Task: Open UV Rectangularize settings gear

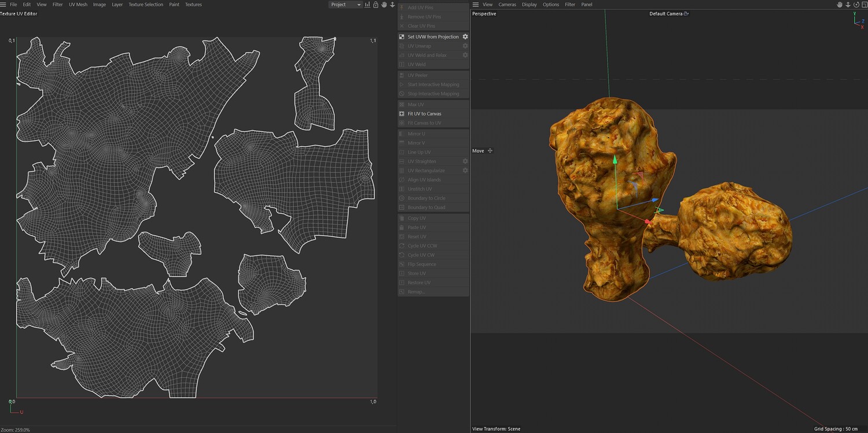Action: tap(465, 170)
